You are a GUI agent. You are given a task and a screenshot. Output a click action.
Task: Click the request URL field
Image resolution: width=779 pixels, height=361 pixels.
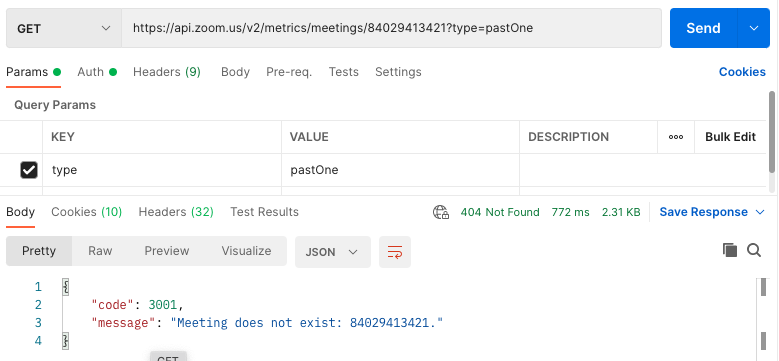pos(391,28)
